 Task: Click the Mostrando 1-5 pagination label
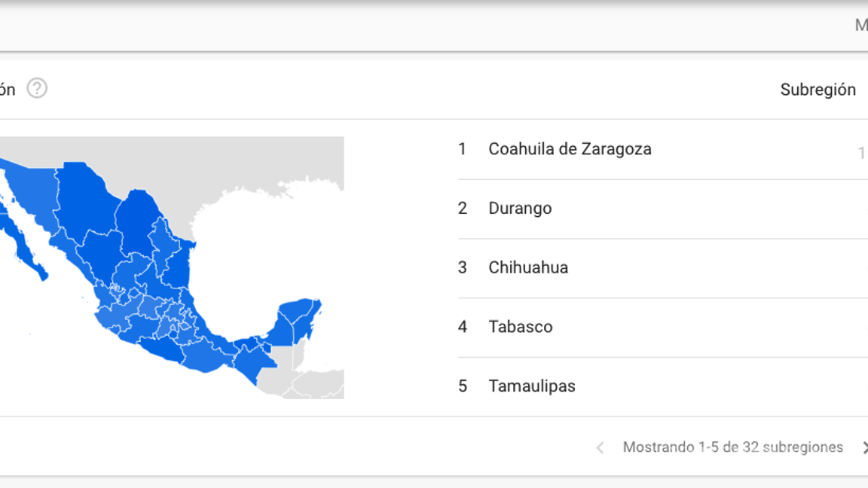[x=732, y=447]
